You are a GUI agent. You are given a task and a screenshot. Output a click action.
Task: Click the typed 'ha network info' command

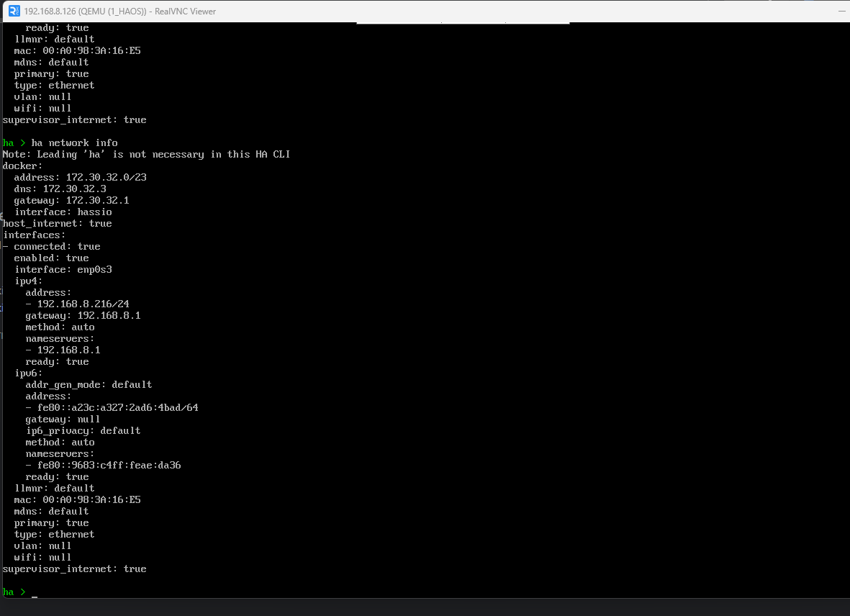(74, 142)
